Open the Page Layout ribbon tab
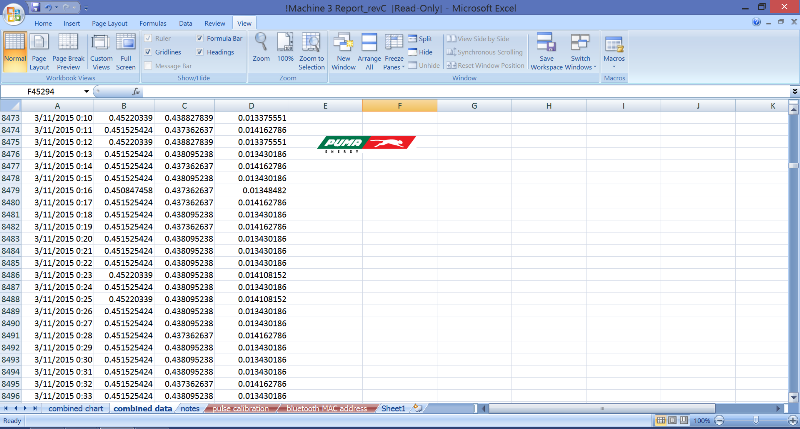 pos(109,23)
